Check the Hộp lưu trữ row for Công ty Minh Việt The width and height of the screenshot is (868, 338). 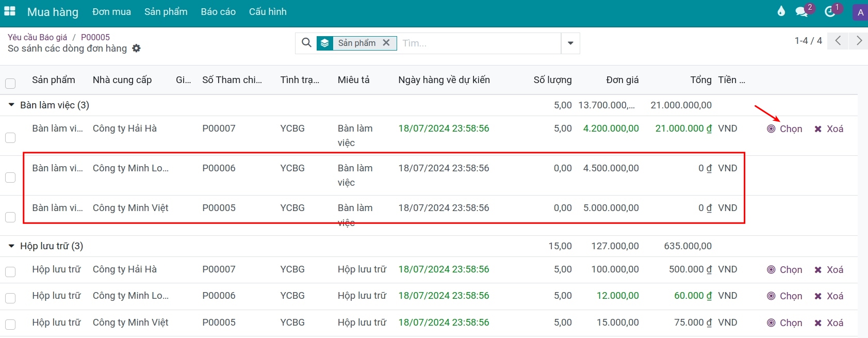[10, 324]
